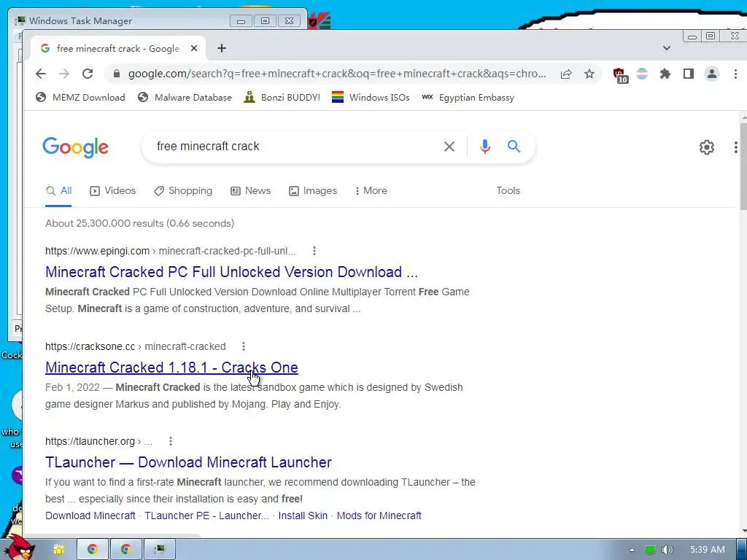747x560 pixels.
Task: Clear the search query with X
Action: point(449,147)
